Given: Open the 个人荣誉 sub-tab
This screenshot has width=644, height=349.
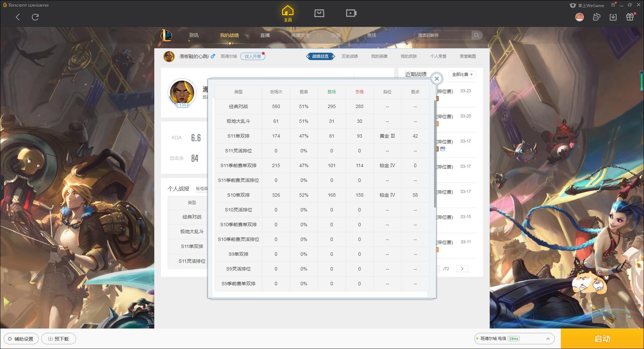Looking at the screenshot, I should 438,56.
